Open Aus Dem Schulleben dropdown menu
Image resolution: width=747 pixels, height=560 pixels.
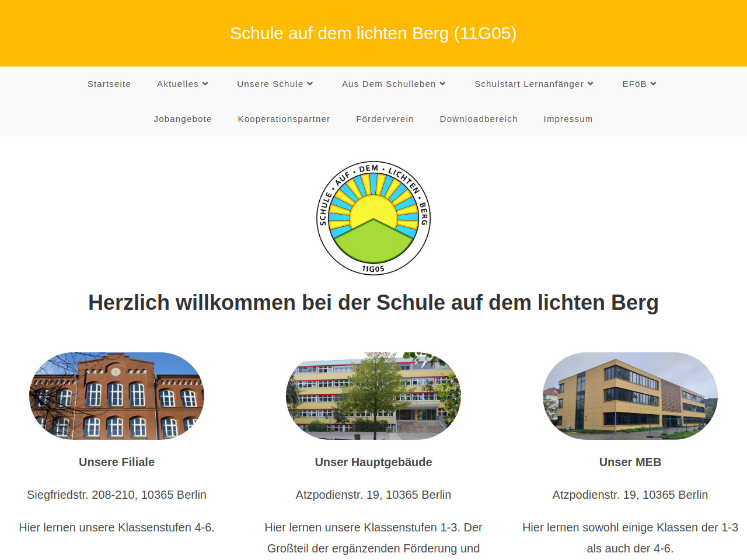tap(393, 84)
